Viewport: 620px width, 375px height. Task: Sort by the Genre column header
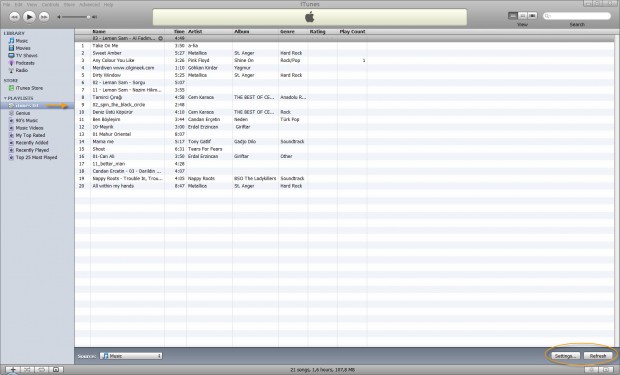(x=293, y=31)
